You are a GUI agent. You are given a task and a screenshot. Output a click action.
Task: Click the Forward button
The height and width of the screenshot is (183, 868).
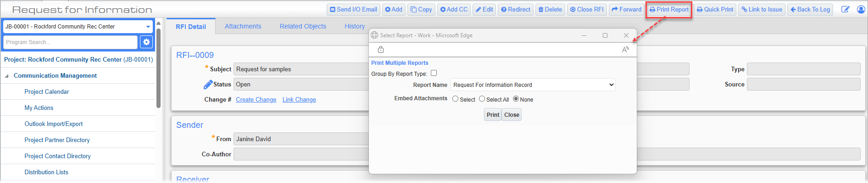(x=627, y=10)
